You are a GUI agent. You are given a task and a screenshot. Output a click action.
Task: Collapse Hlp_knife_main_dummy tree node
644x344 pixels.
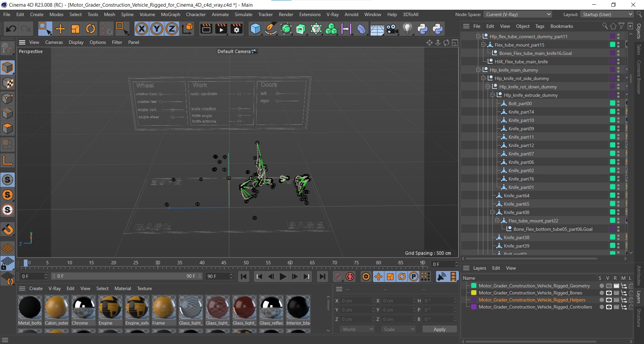click(x=478, y=70)
